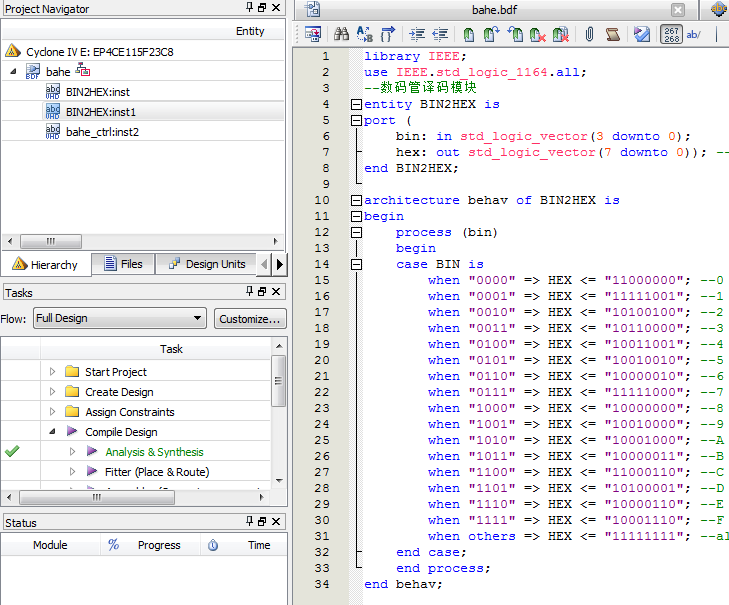
Task: Jump to the previous bookmark
Action: click(x=515, y=34)
